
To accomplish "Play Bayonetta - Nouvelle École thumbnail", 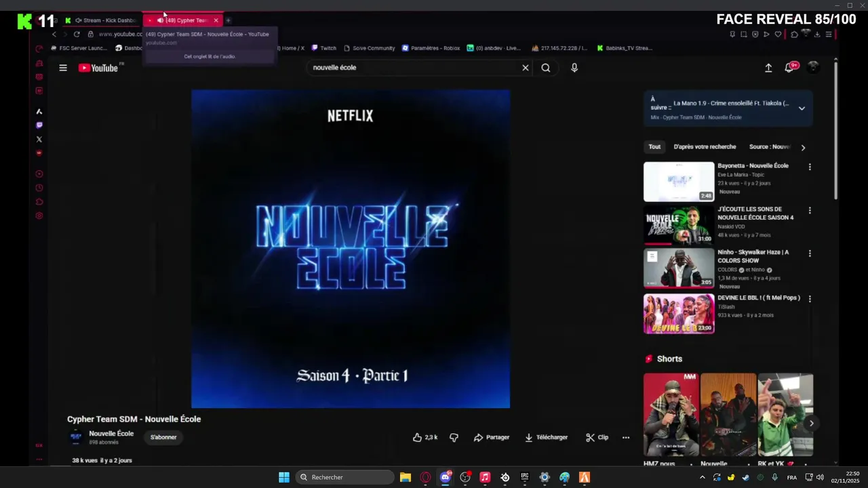I will [x=679, y=182].
